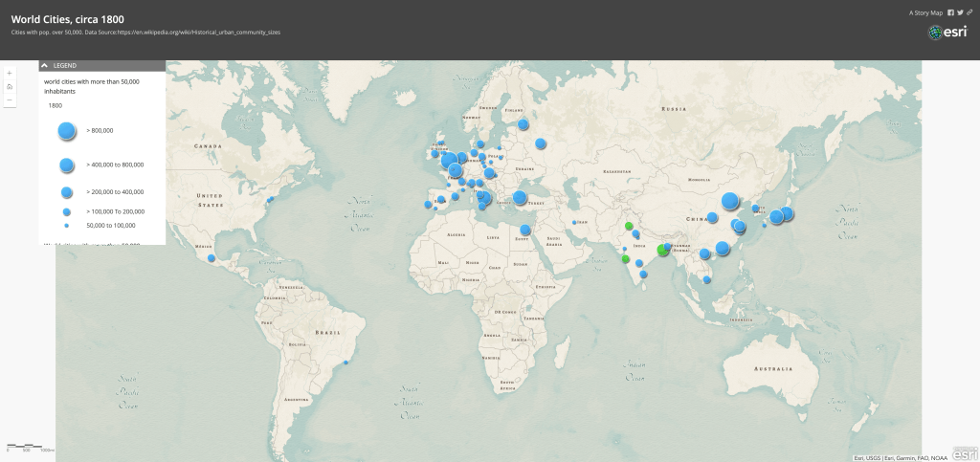The height and width of the screenshot is (462, 980).
Task: Click the Wikipedia data source URL
Action: pos(201,33)
